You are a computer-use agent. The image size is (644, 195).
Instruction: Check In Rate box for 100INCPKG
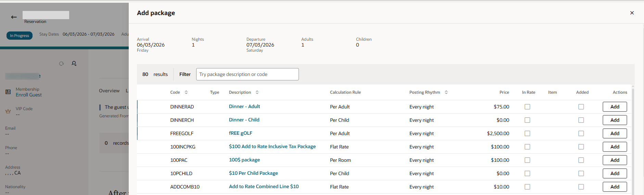click(x=527, y=147)
